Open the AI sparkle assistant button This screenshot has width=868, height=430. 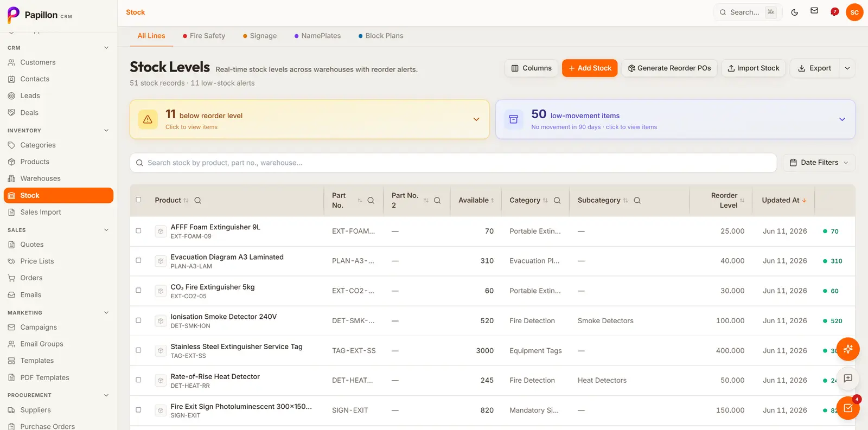[x=848, y=349]
